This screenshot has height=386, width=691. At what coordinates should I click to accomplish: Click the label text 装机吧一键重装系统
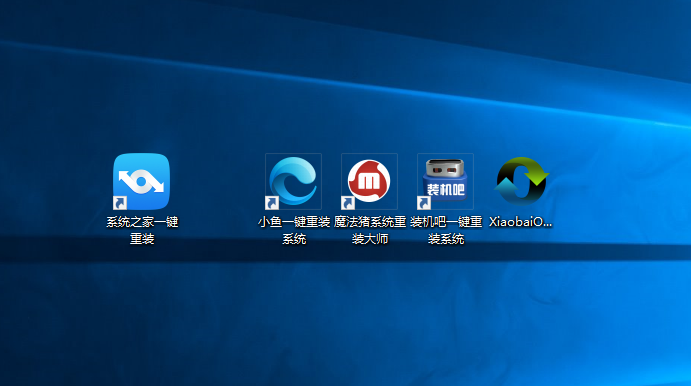point(446,230)
